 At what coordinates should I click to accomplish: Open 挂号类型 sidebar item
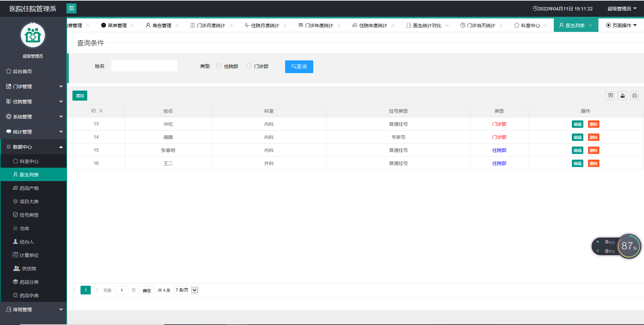pos(33,215)
